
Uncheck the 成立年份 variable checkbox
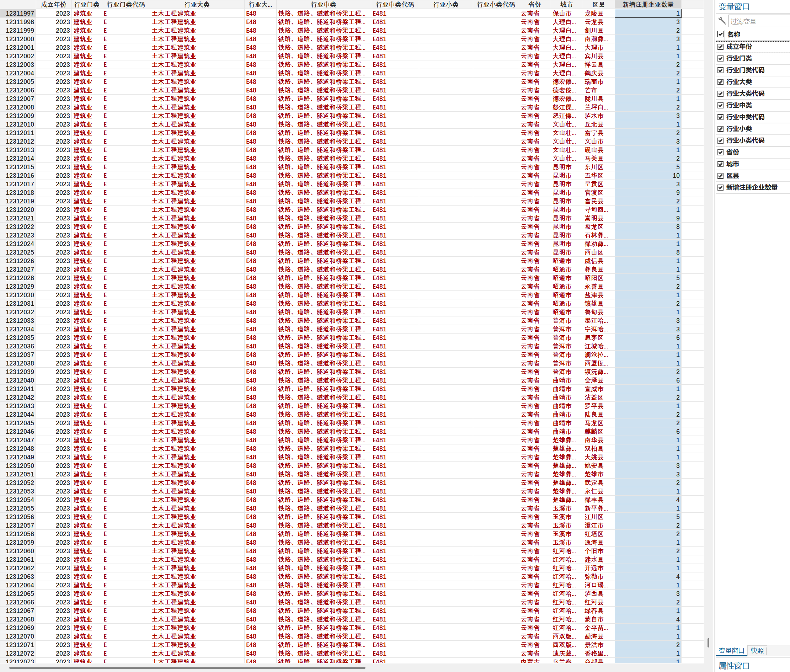(x=720, y=47)
